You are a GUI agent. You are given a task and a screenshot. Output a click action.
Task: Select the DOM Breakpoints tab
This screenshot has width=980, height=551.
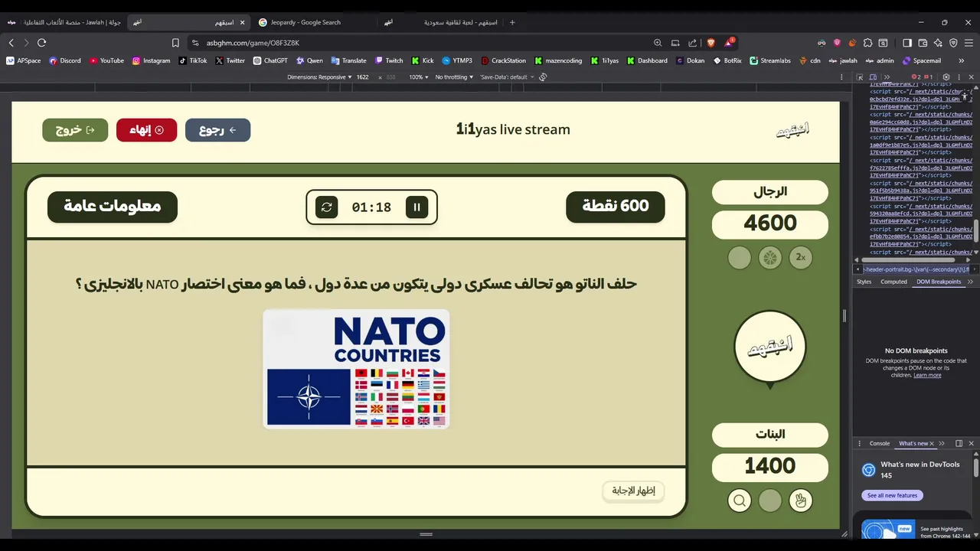click(x=939, y=282)
